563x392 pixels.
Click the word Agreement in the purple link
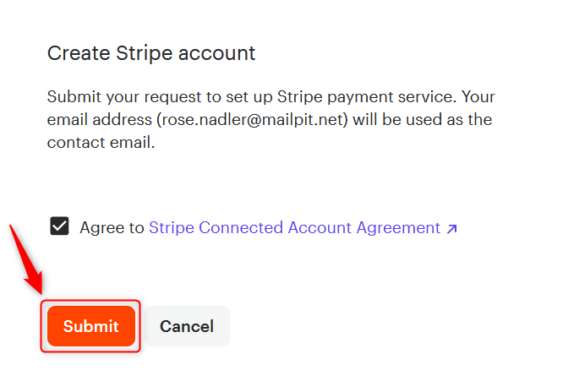(x=398, y=227)
